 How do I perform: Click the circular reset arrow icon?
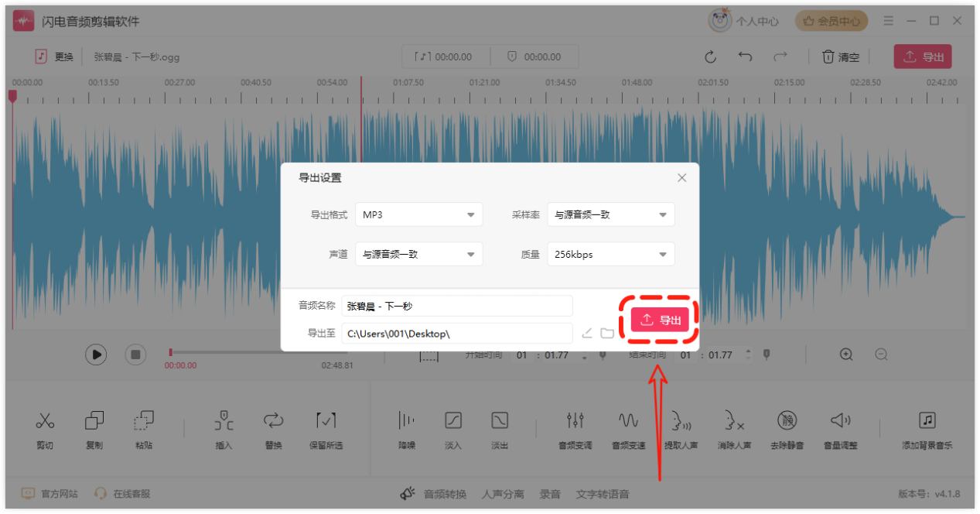(x=710, y=57)
